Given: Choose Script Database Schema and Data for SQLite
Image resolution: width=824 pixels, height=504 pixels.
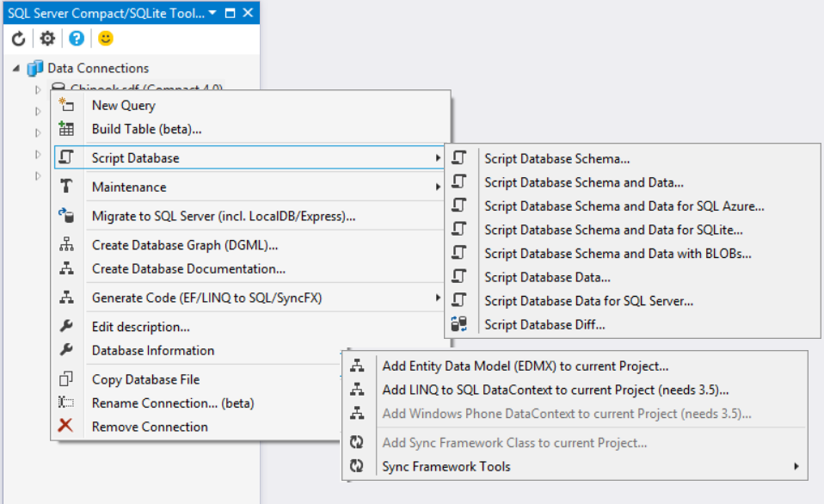Looking at the screenshot, I should point(613,230).
